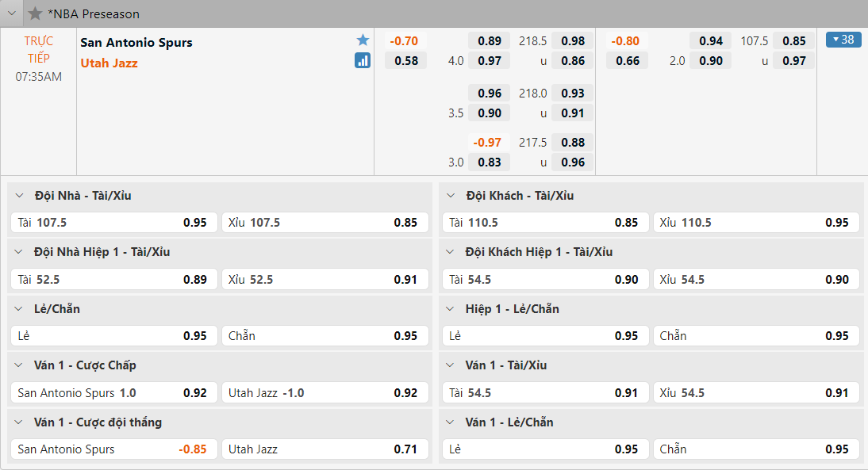Viewport: 868px width, 470px height.
Task: Select Chẵn in Hiệp 1 - Lẻ/Chẵn
Action: pos(756,336)
